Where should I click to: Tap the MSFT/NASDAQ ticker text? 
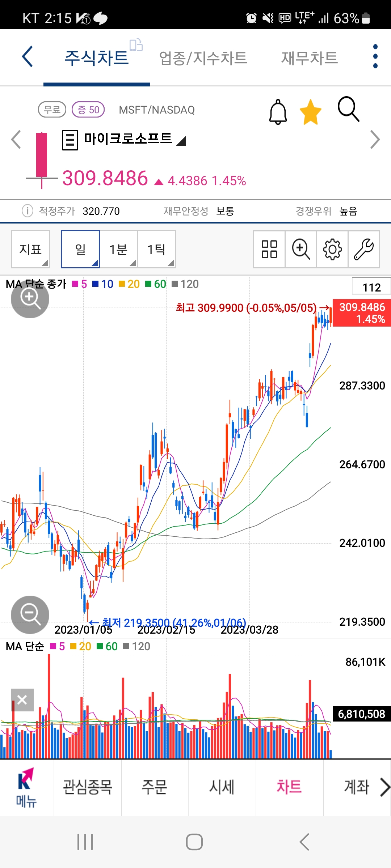(x=157, y=110)
